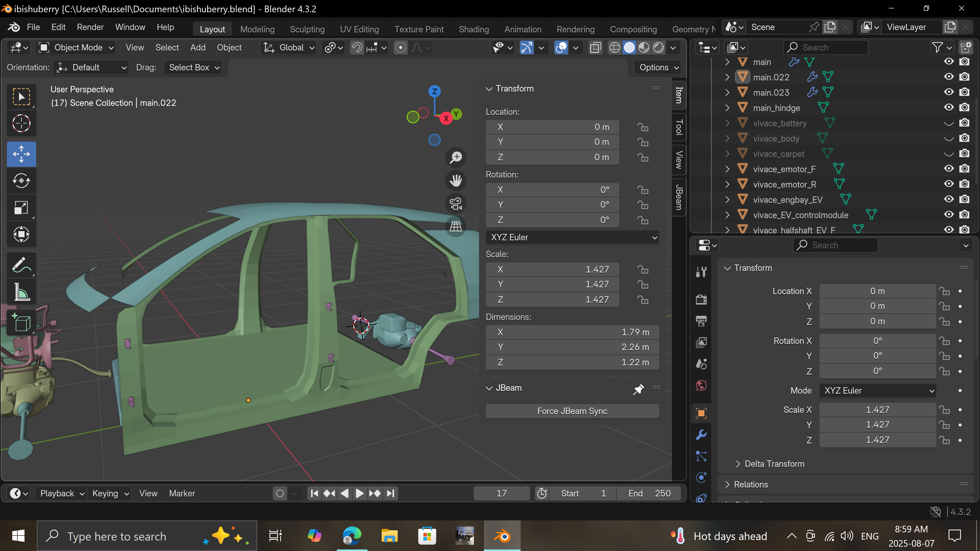Hide main.022 in viewport eye icon
Screen dimensions: 980x551
(x=949, y=77)
